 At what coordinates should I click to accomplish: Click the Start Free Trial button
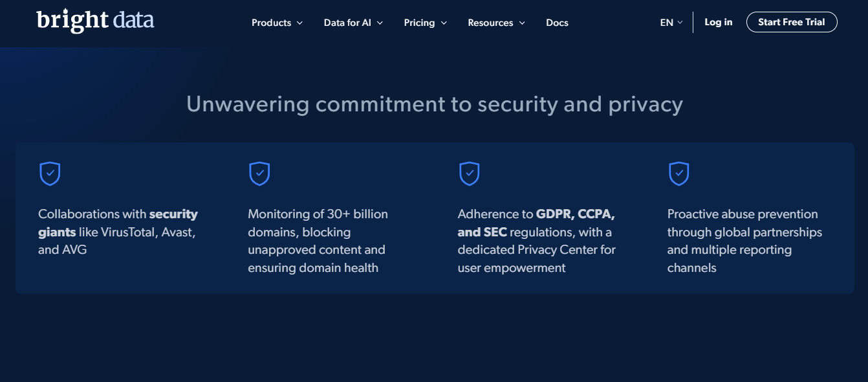click(792, 22)
